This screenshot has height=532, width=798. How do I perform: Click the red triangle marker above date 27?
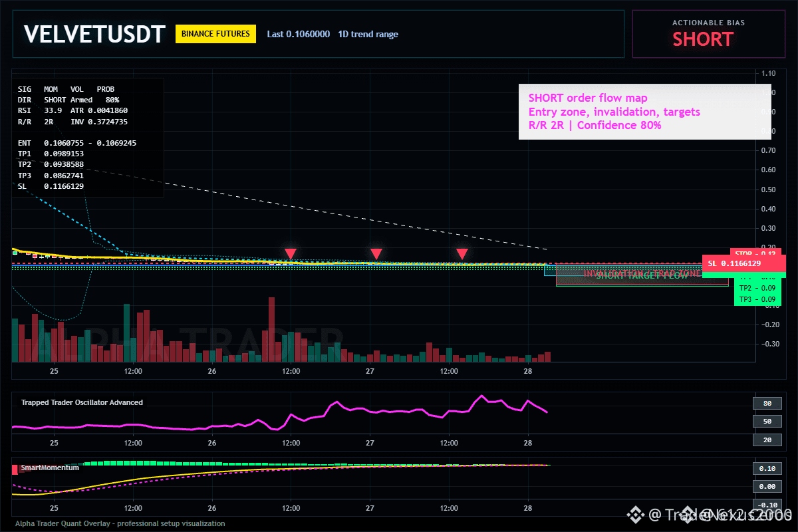(x=376, y=254)
